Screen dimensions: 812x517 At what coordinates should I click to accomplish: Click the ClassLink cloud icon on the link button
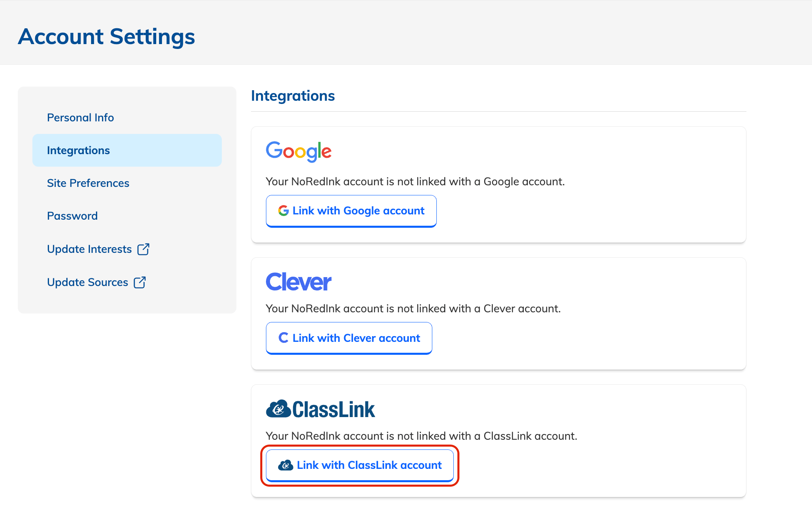(x=286, y=465)
